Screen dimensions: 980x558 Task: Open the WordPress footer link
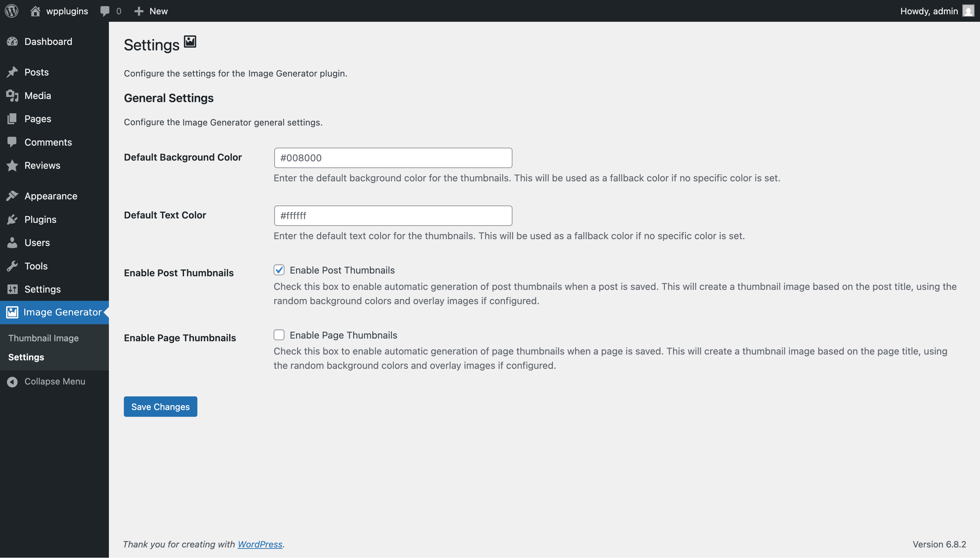pos(260,544)
